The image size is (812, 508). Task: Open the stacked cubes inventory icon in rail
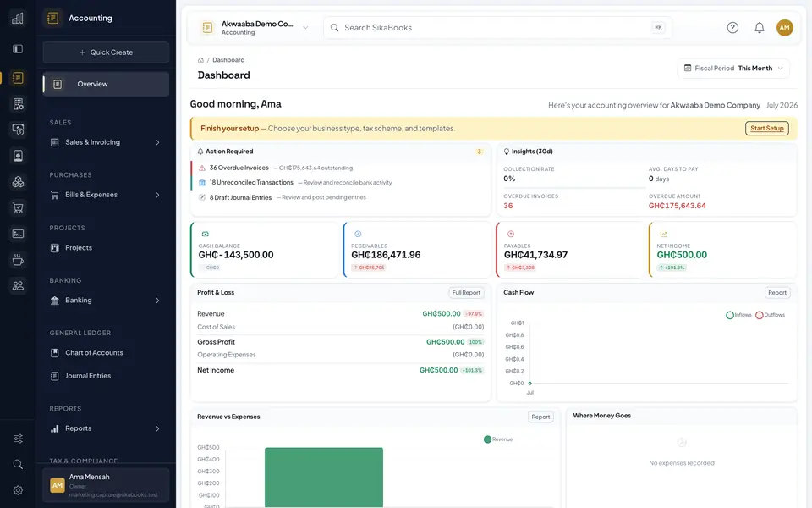click(18, 181)
